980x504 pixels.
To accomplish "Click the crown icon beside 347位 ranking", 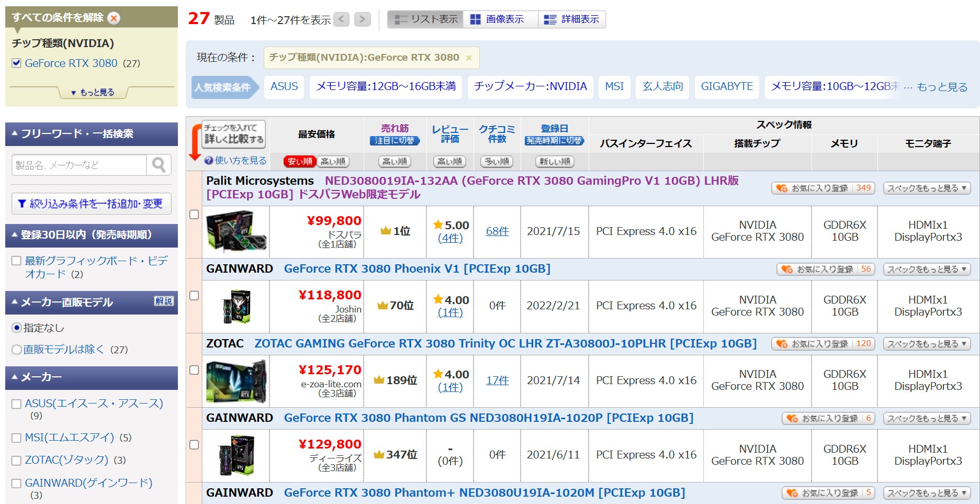I will (x=379, y=454).
